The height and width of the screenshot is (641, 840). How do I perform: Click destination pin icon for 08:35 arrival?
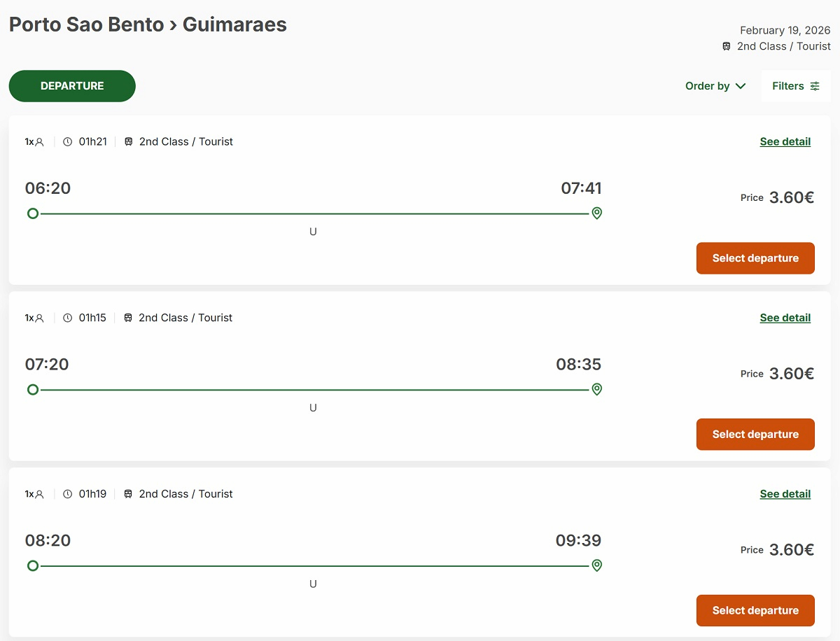click(x=596, y=390)
